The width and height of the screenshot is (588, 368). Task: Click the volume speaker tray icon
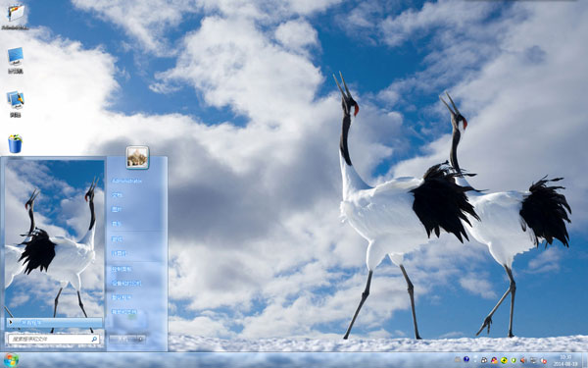click(523, 360)
